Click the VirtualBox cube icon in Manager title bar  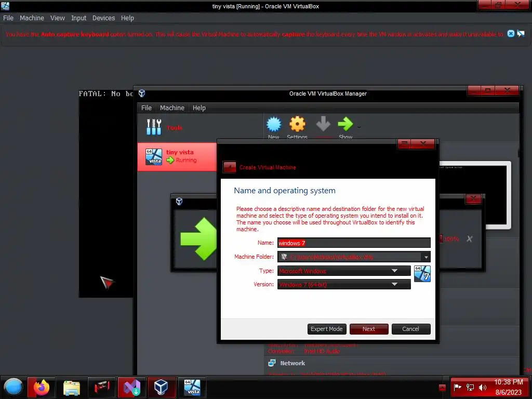tap(142, 94)
